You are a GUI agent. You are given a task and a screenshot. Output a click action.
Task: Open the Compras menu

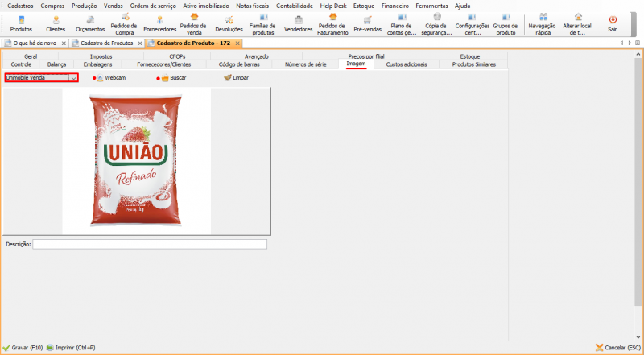tap(52, 6)
